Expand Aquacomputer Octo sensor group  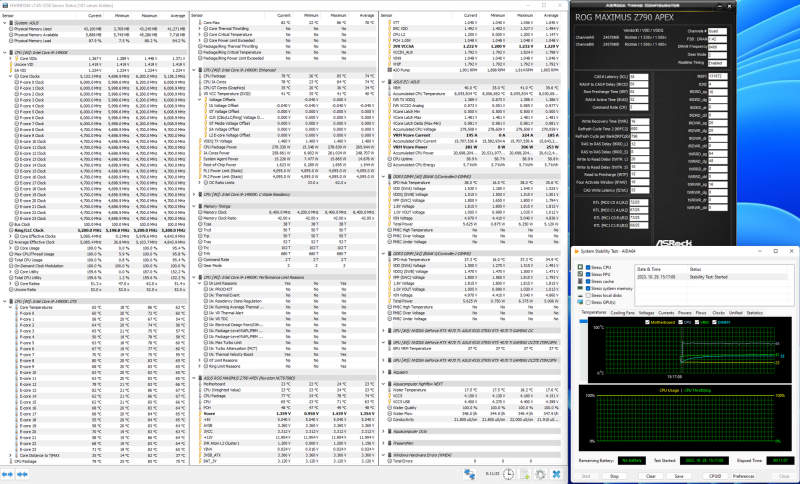(x=384, y=431)
